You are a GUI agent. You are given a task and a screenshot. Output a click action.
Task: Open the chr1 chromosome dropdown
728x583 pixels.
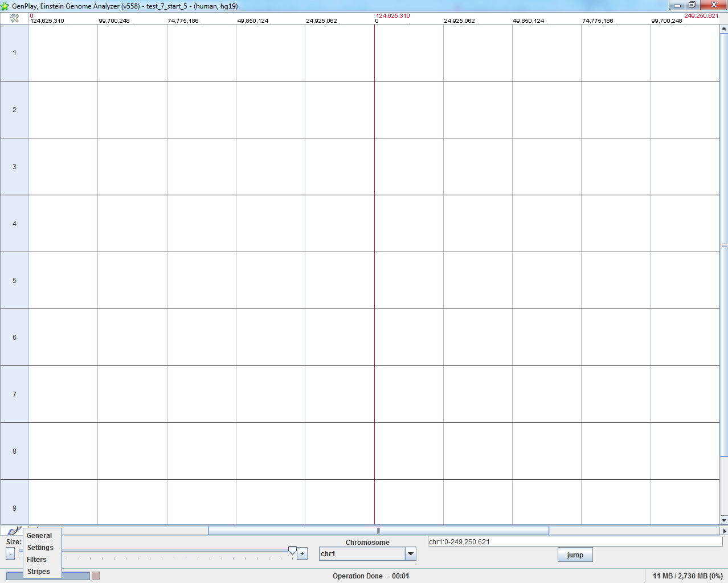(x=410, y=554)
